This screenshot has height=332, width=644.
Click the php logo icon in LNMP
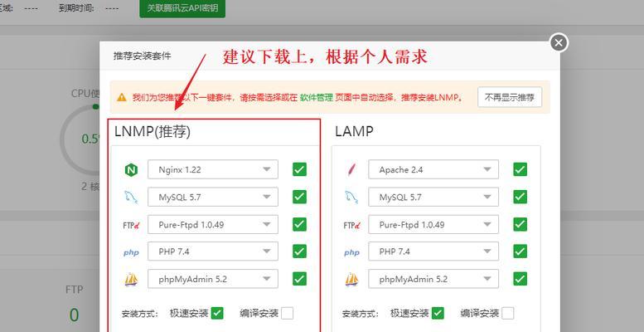pyautogui.click(x=131, y=252)
